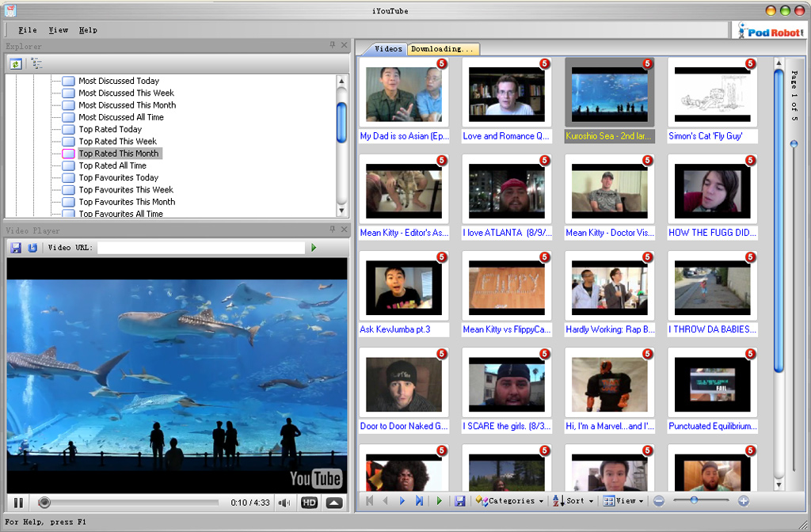Click the Explorer tree scroll-down arrow
The width and height of the screenshot is (811, 532).
341,211
